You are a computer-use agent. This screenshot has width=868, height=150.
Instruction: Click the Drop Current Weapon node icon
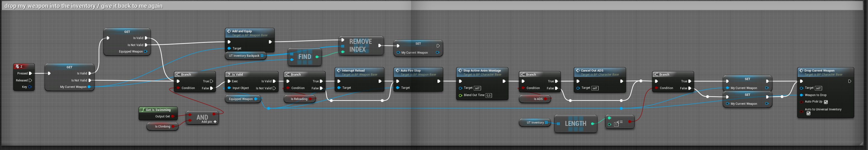pyautogui.click(x=801, y=71)
